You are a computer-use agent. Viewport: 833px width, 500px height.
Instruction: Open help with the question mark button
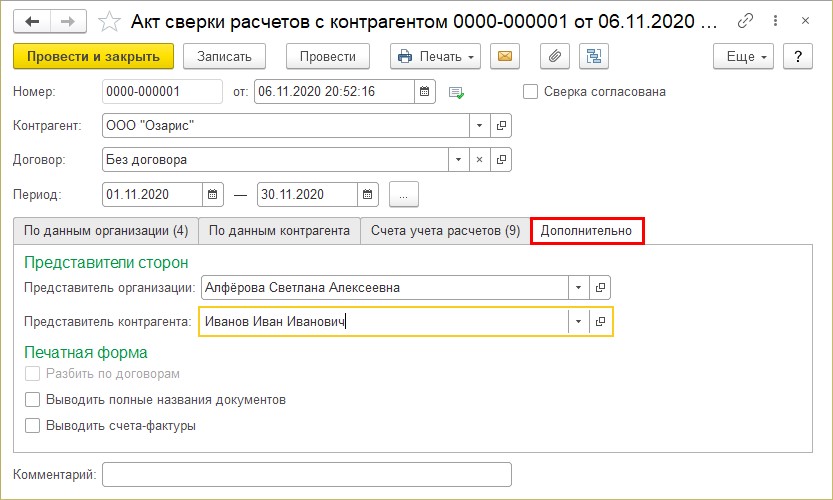point(797,56)
